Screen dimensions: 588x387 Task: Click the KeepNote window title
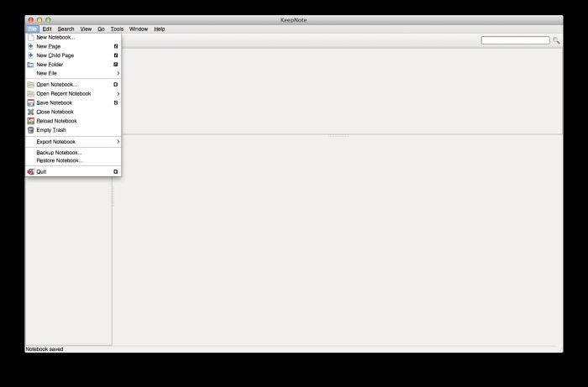(294, 20)
